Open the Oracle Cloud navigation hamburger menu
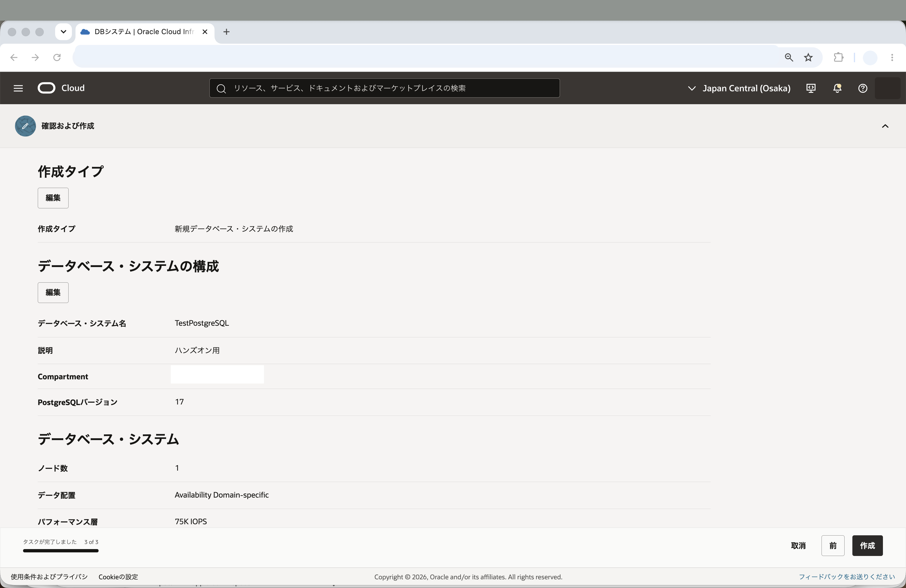The image size is (906, 588). [18, 88]
